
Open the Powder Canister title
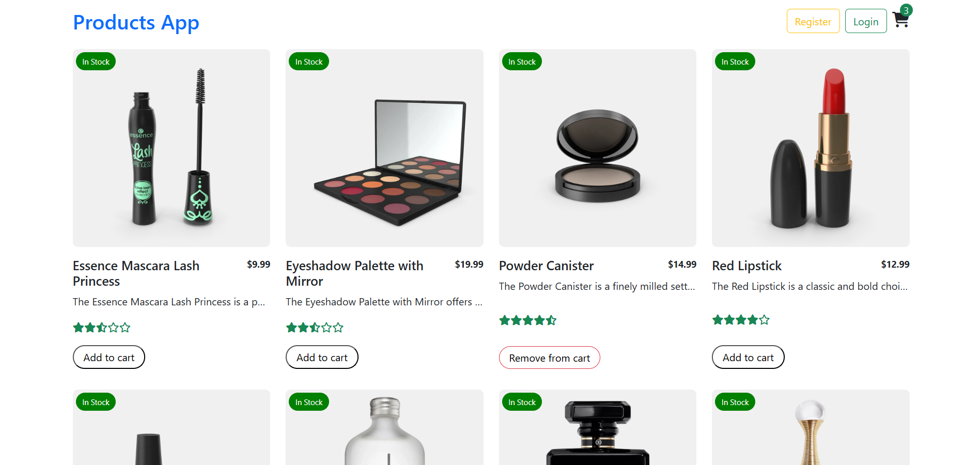pyautogui.click(x=546, y=266)
